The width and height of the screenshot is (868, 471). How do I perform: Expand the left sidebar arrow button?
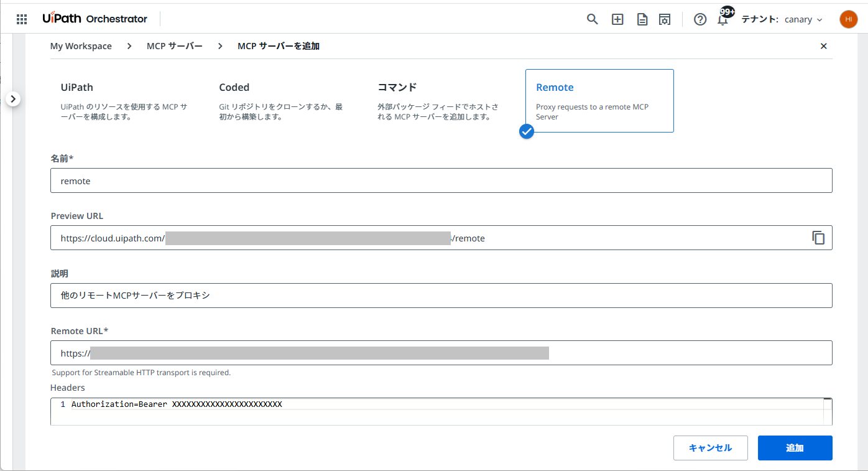[x=14, y=99]
